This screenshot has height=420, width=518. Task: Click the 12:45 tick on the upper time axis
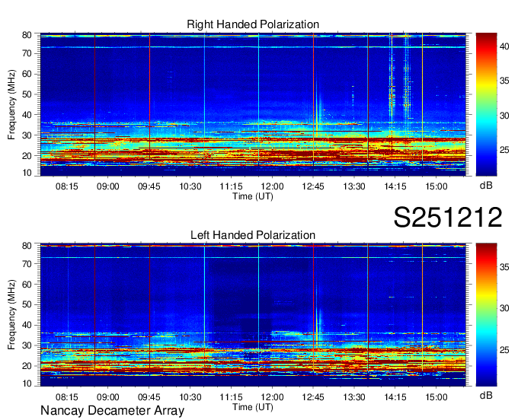(313, 186)
